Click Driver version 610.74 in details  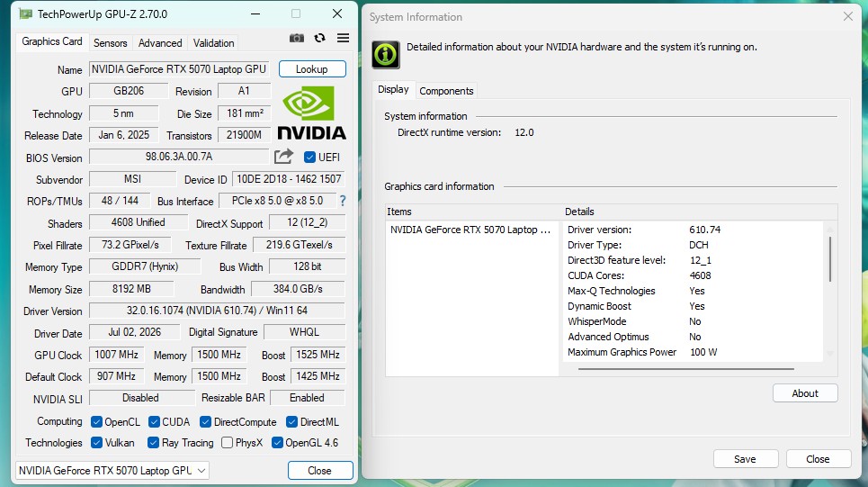pos(704,230)
